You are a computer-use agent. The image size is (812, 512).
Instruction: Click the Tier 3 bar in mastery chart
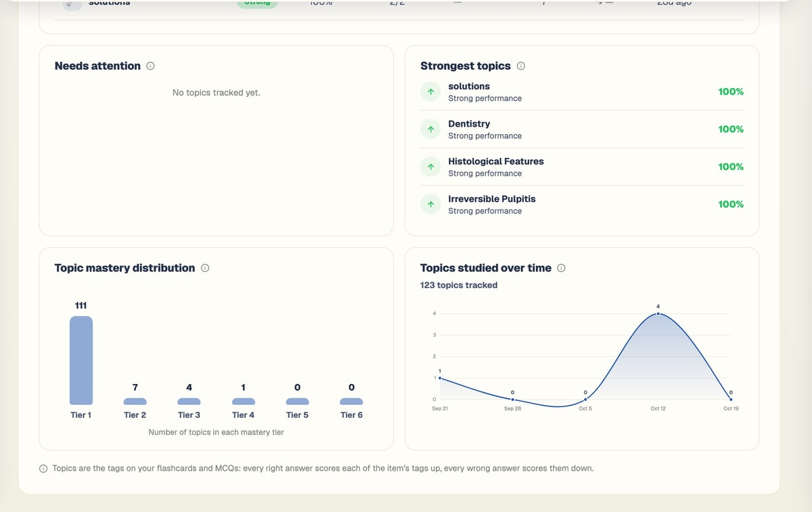(x=189, y=402)
